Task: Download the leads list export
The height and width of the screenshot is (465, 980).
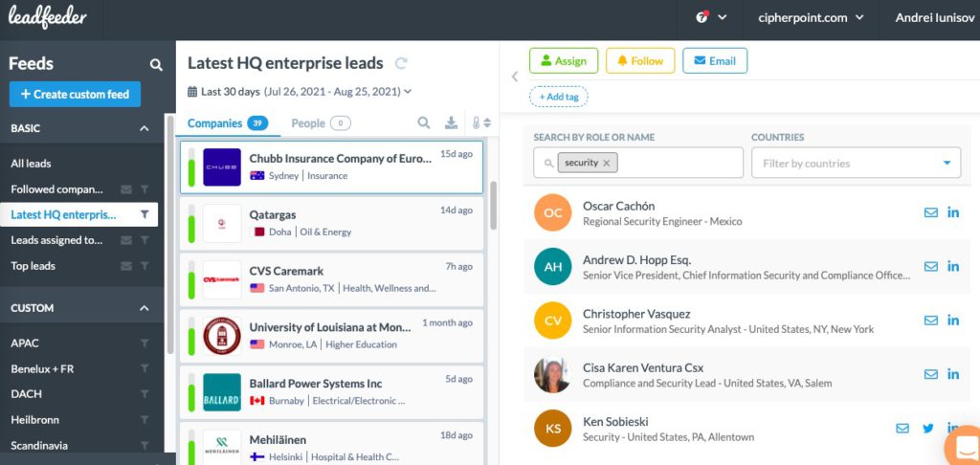Action: click(x=452, y=123)
